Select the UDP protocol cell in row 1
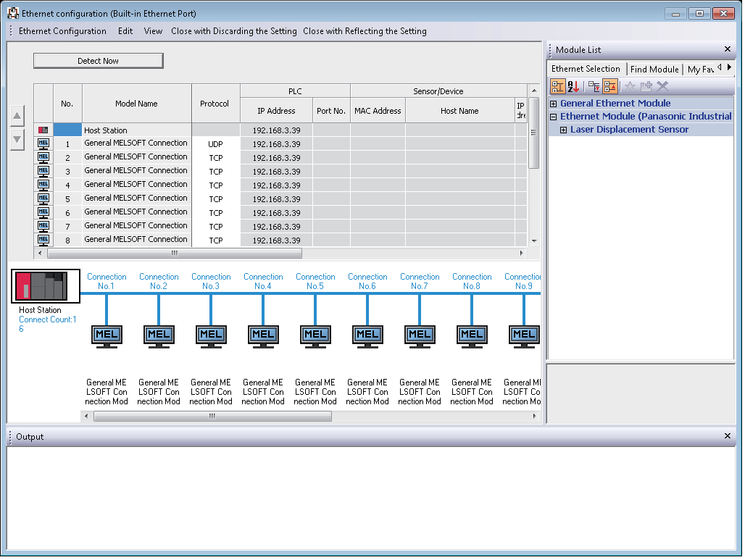The width and height of the screenshot is (745, 560). [215, 144]
